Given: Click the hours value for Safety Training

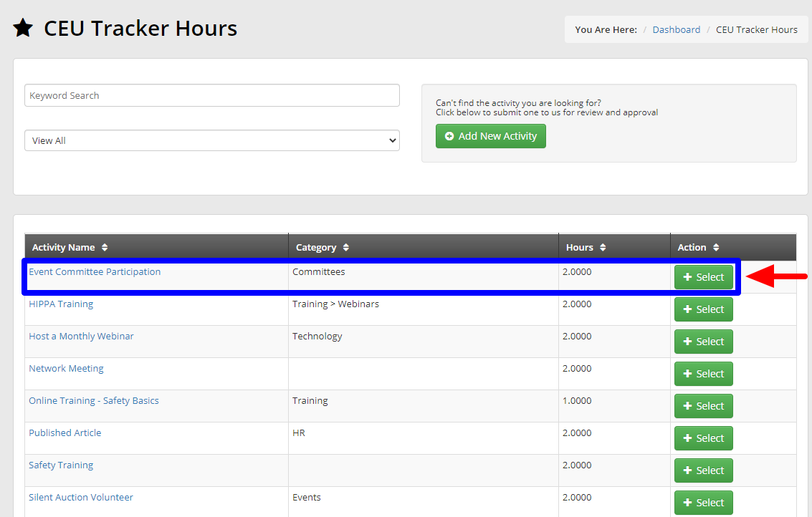Looking at the screenshot, I should pyautogui.click(x=577, y=465).
